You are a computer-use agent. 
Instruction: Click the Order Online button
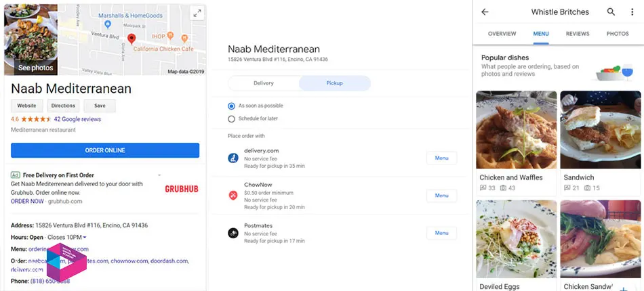[105, 150]
